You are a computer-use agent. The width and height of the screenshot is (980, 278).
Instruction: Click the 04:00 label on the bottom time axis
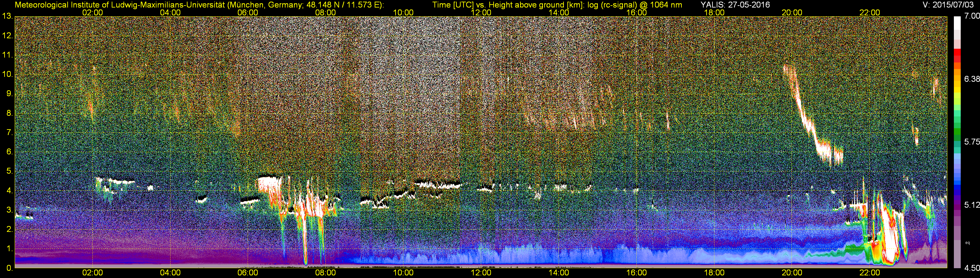coord(170,273)
